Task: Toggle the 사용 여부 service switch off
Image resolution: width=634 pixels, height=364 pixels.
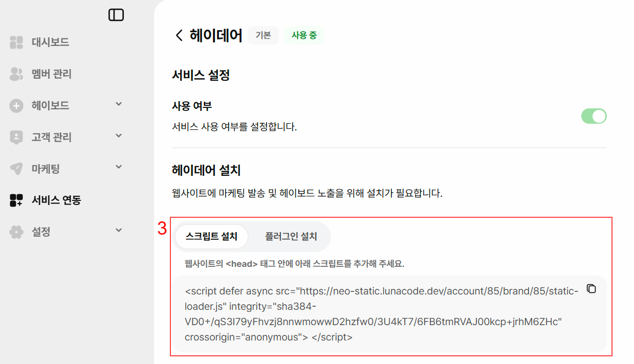Action: point(594,116)
